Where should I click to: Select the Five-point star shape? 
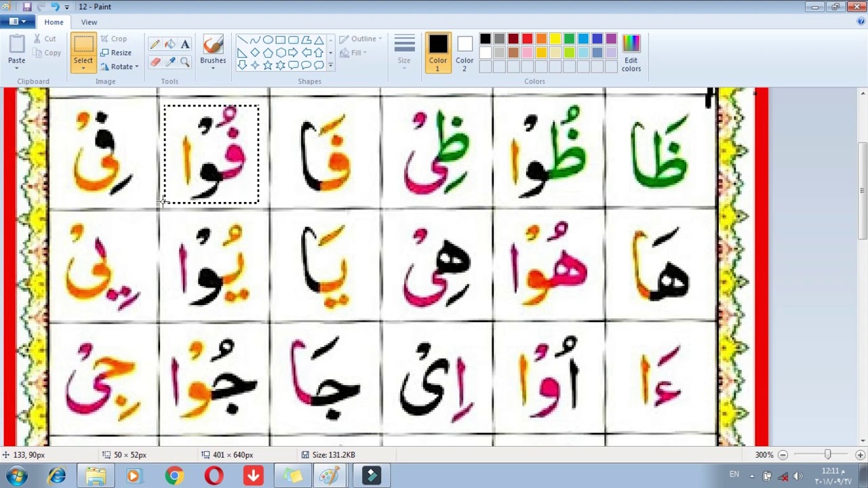click(268, 65)
